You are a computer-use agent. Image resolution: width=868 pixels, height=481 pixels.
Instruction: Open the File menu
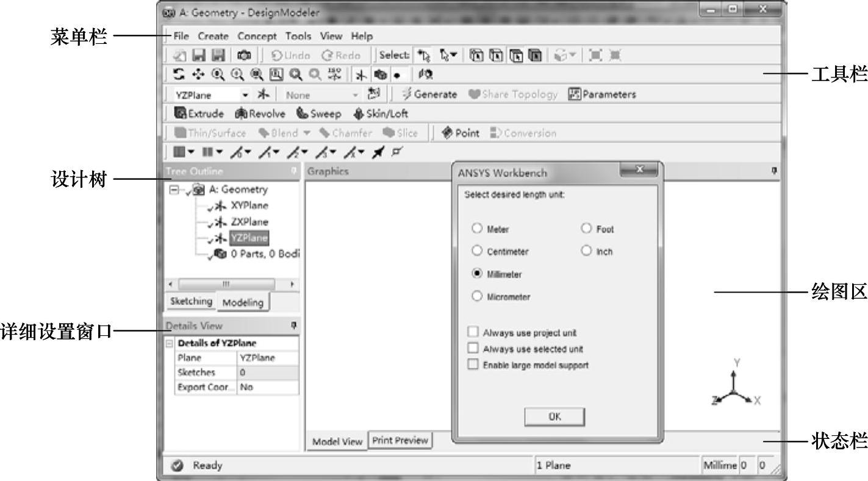coord(181,37)
